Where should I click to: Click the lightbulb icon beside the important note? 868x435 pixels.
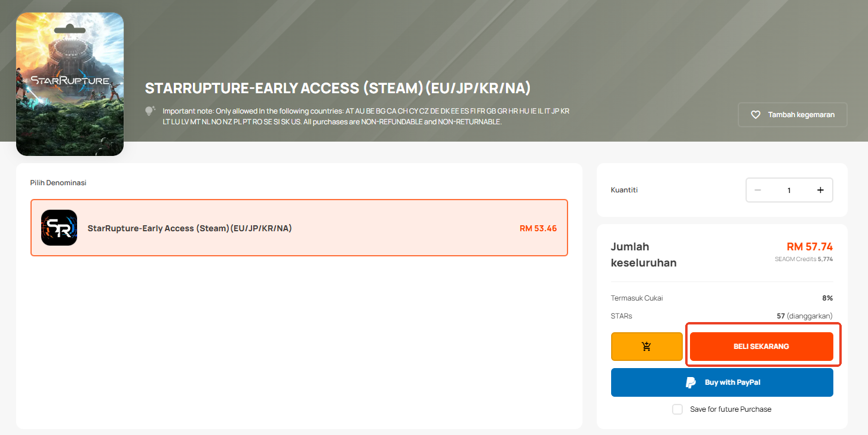150,111
